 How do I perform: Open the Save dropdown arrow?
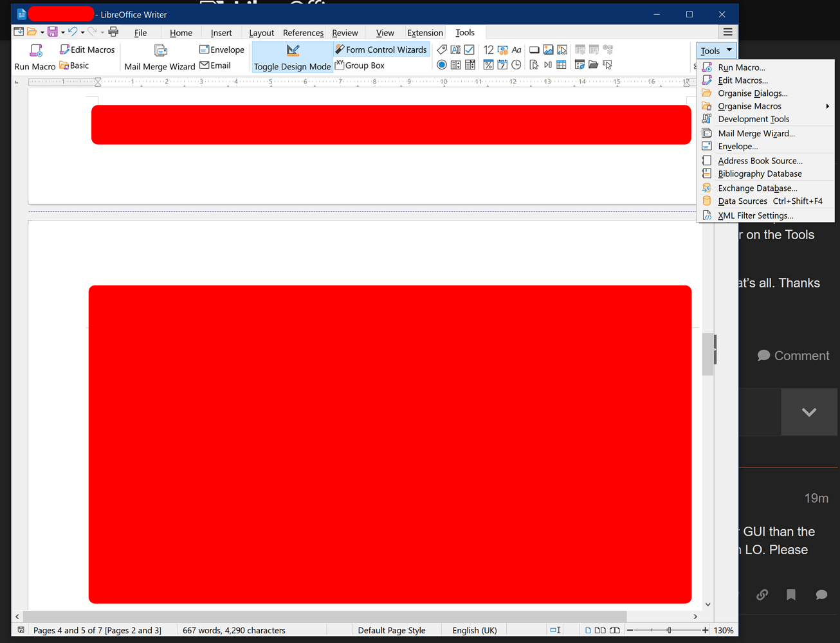pos(62,32)
